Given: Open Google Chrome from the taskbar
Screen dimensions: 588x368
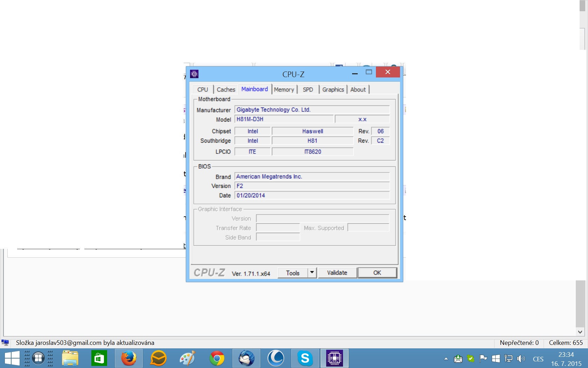Looking at the screenshot, I should click(x=217, y=358).
